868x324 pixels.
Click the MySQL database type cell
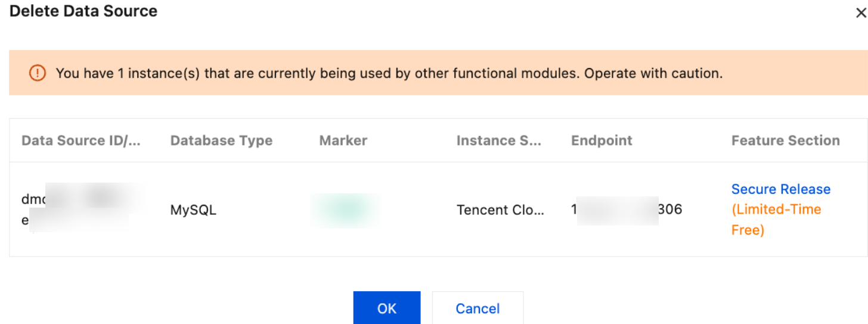(193, 210)
